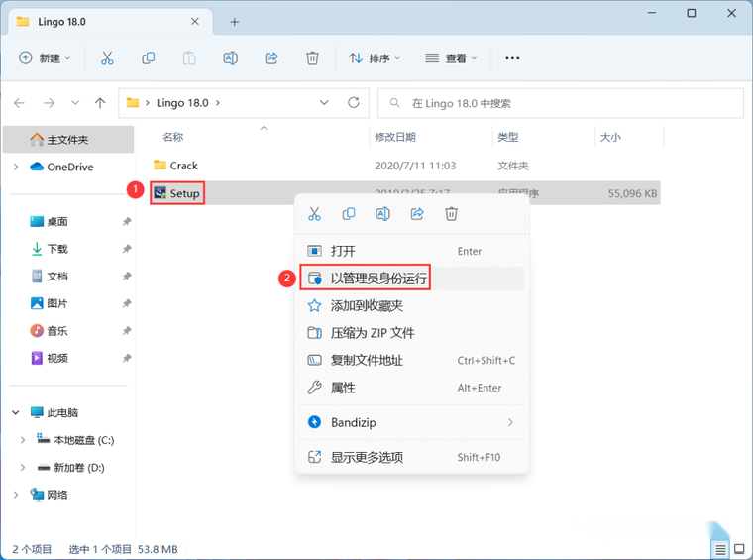Click the Rename icon in the toolbar
This screenshot has height=560, width=753.
pyautogui.click(x=231, y=58)
